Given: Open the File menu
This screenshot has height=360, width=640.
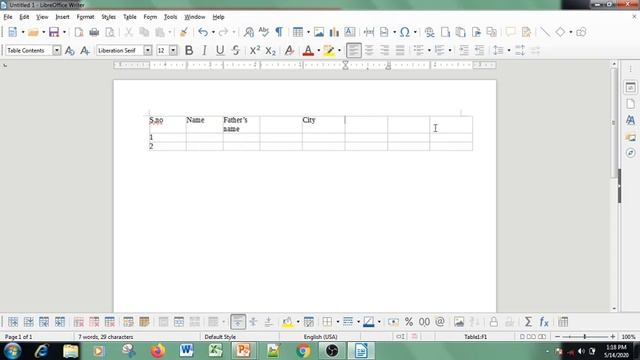Looking at the screenshot, I should click(x=8, y=17).
